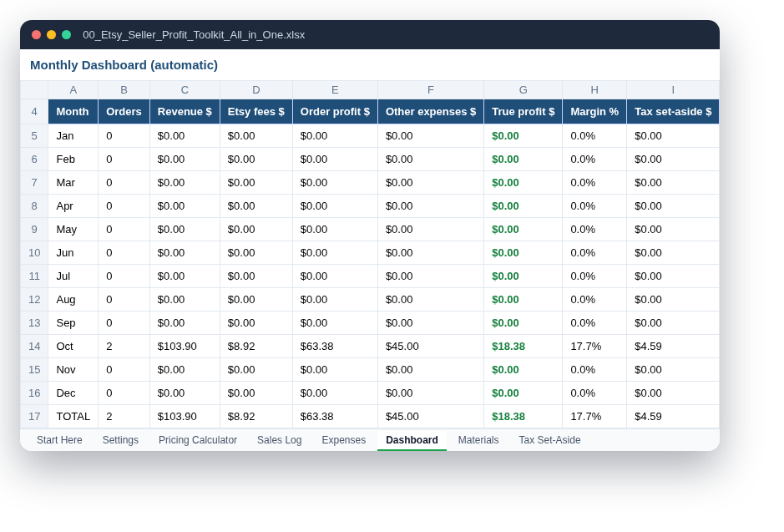Viewport: 784px width, 532px height.
Task: Select the Oct orders cell
Action: 124,347
